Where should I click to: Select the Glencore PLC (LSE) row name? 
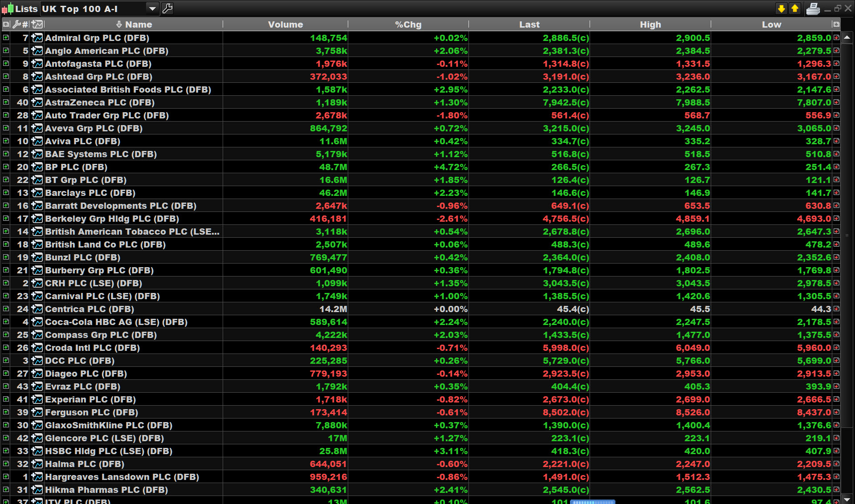tap(104, 438)
